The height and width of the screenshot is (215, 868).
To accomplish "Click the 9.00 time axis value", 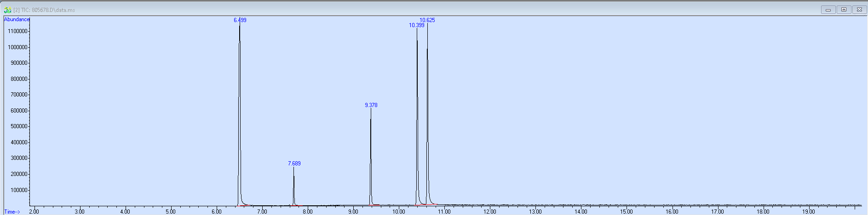I will click(353, 212).
